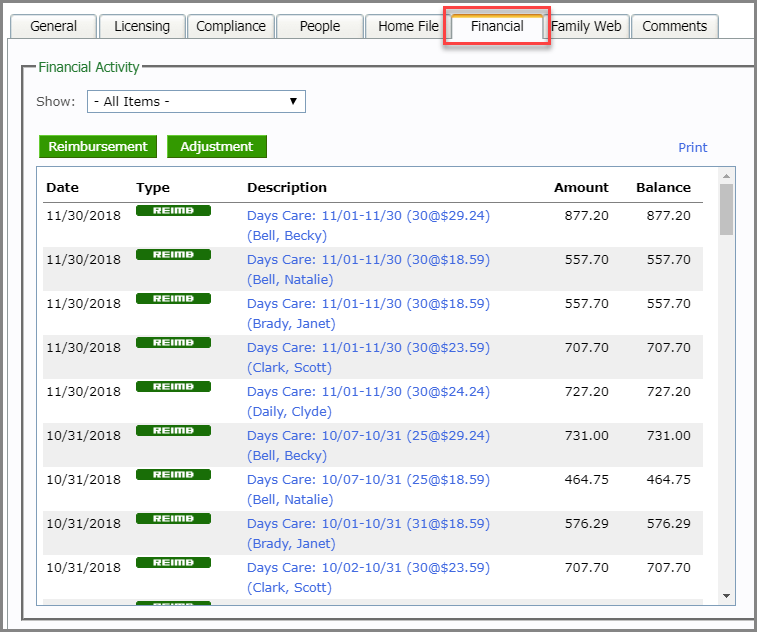Image resolution: width=757 pixels, height=632 pixels.
Task: Click the scroll down arrow of activity list
Action: click(726, 596)
